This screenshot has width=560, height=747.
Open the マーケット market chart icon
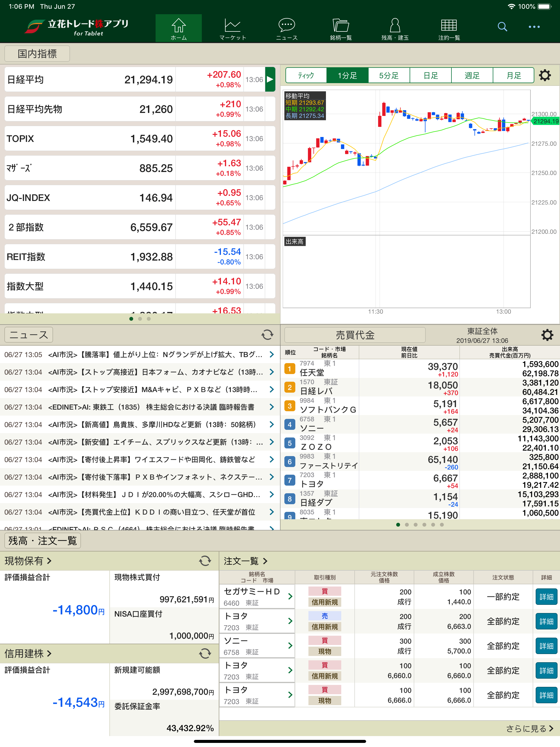click(233, 28)
